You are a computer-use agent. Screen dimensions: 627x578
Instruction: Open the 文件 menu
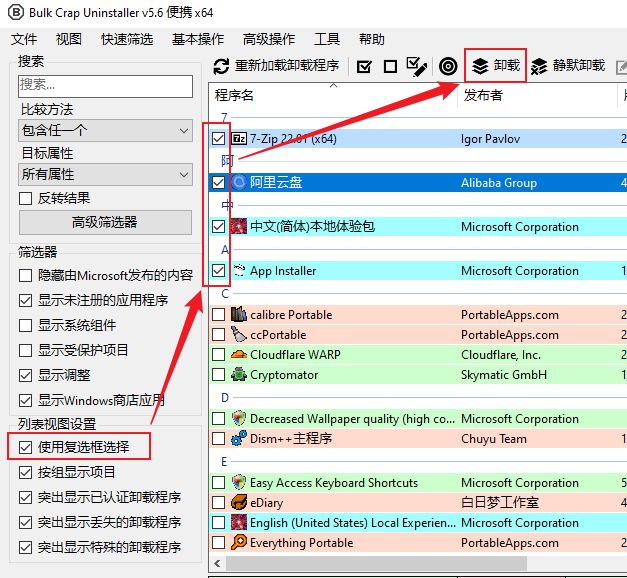coord(24,39)
